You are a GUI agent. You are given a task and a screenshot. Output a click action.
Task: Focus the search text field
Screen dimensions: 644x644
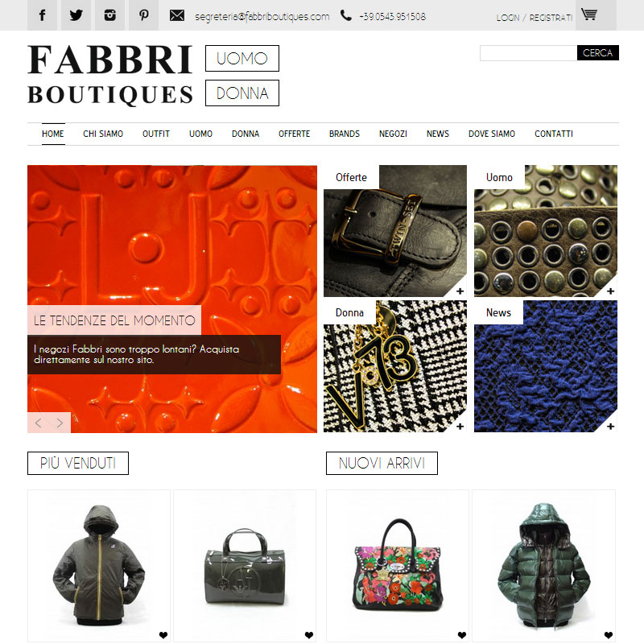pos(528,53)
